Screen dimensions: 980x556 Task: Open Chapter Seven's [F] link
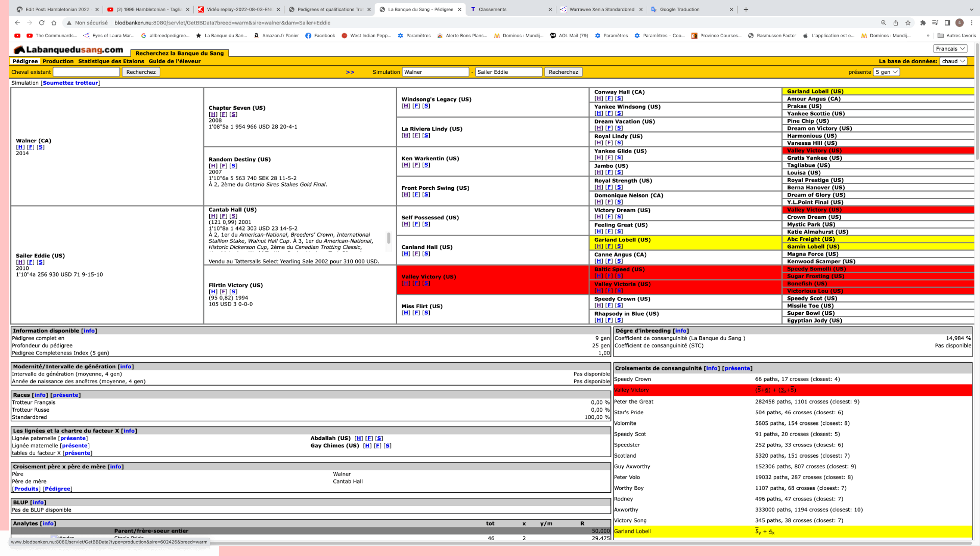pyautogui.click(x=224, y=114)
